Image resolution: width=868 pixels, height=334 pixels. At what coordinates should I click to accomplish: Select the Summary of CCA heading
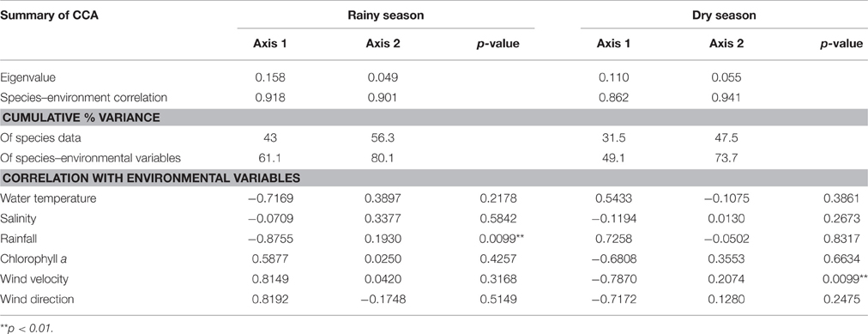(41, 15)
